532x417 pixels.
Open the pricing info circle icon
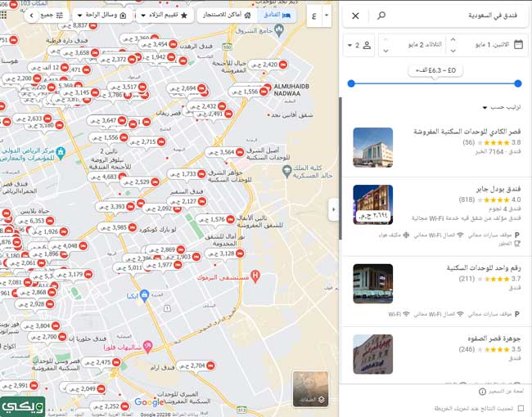click(482, 392)
